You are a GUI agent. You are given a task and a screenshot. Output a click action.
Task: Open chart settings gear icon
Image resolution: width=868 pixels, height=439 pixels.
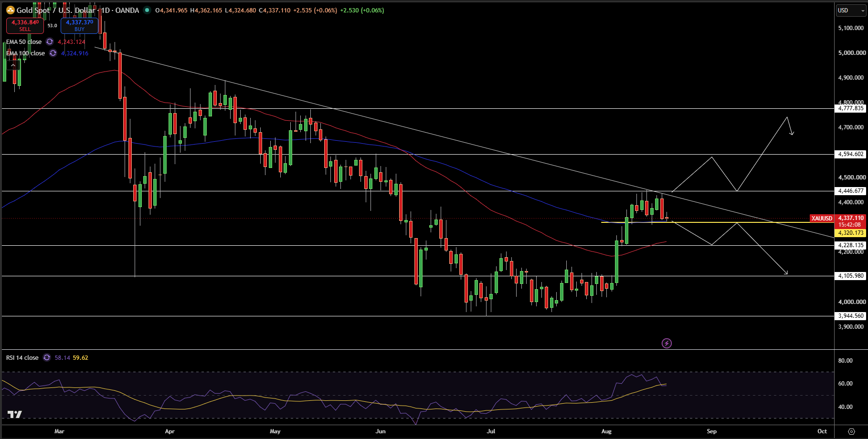click(851, 431)
